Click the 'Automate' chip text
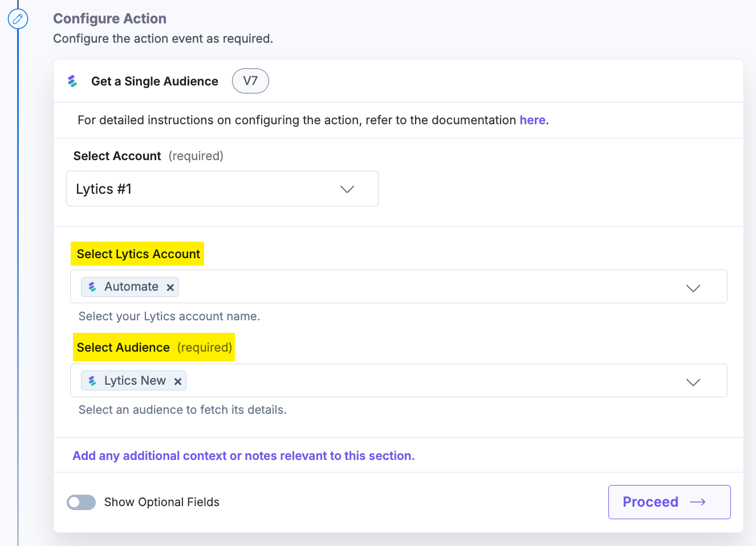Image resolution: width=756 pixels, height=546 pixels. point(131,287)
